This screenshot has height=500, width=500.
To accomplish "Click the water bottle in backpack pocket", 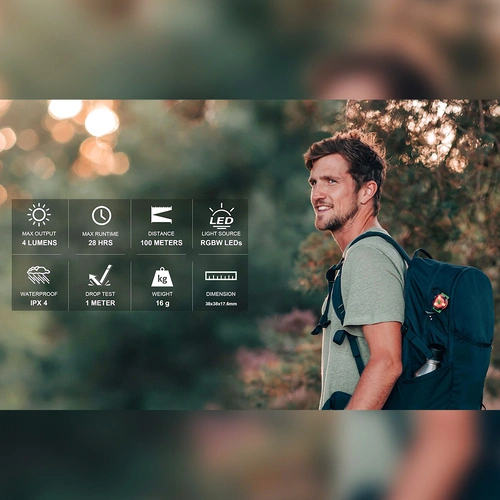I will [429, 363].
